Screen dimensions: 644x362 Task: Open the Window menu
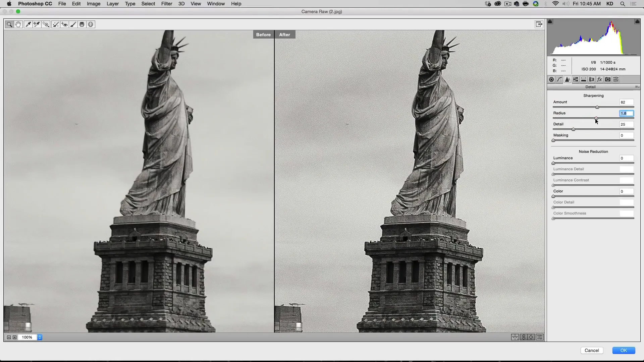[216, 4]
